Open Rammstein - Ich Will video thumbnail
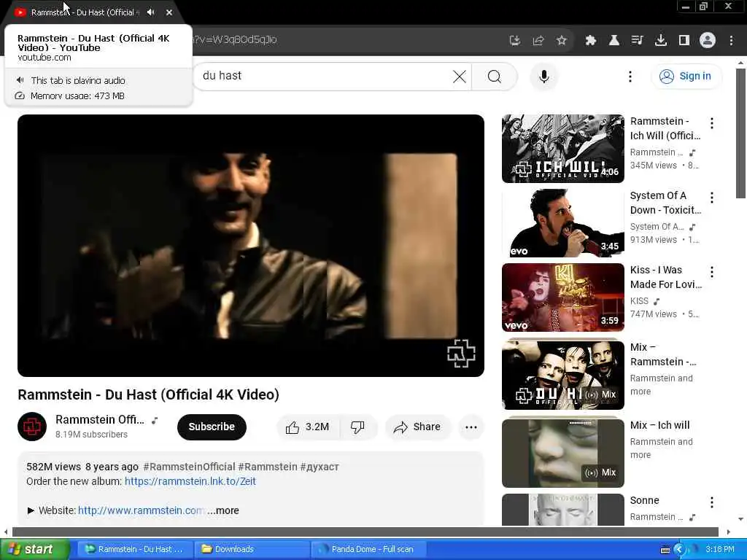The height and width of the screenshot is (560, 747). tap(562, 149)
